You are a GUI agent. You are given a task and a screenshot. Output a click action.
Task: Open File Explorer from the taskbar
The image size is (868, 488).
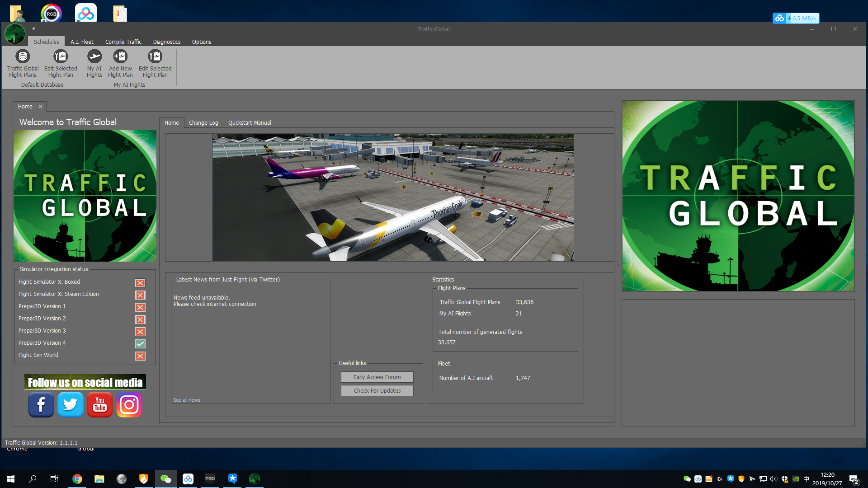click(99, 479)
